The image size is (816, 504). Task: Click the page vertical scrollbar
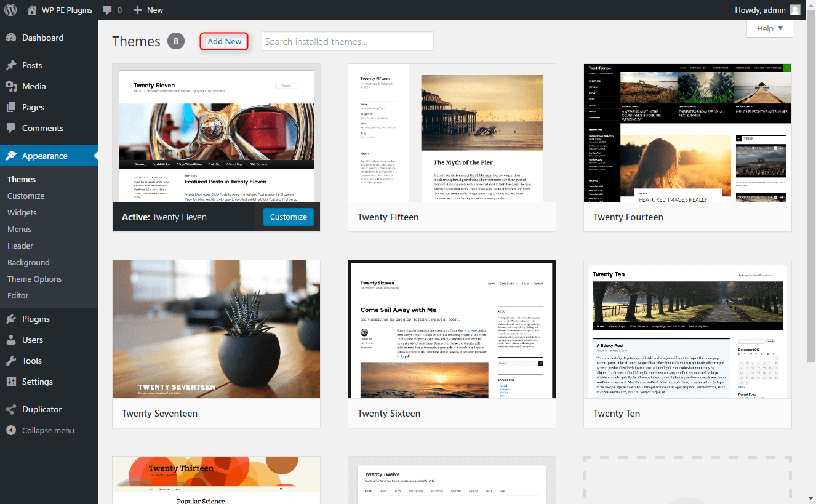click(x=811, y=252)
